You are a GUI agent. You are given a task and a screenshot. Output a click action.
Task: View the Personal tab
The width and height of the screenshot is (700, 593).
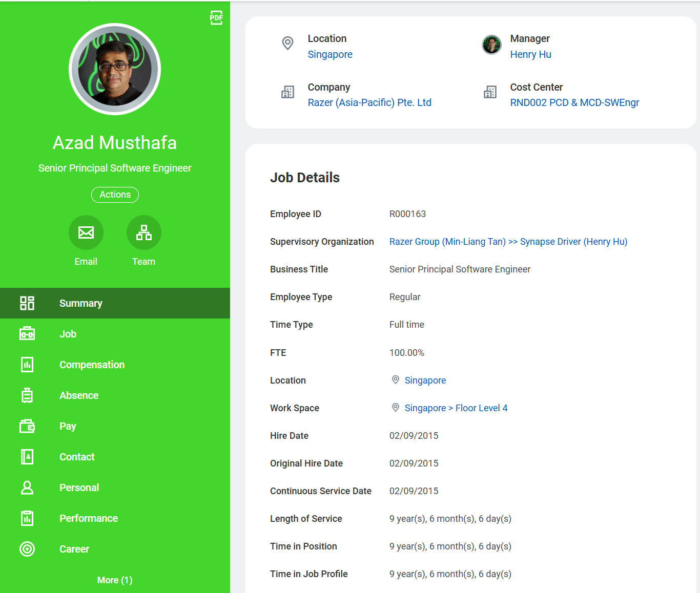point(115,488)
